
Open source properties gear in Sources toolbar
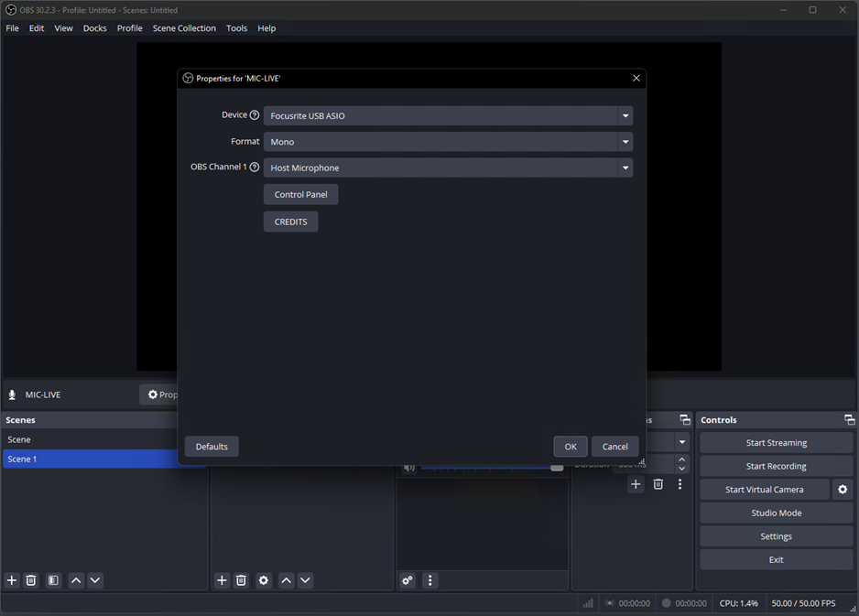click(x=264, y=580)
